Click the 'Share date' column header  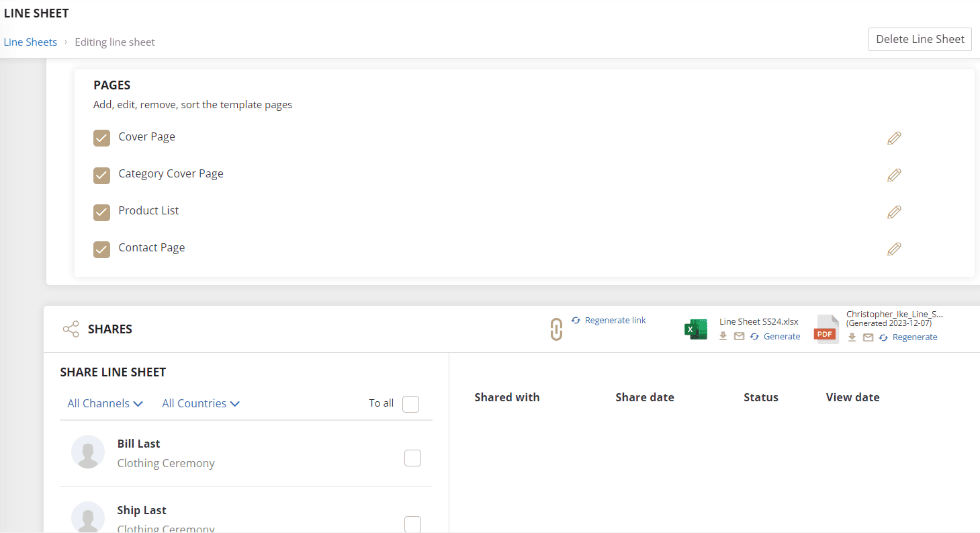click(645, 397)
